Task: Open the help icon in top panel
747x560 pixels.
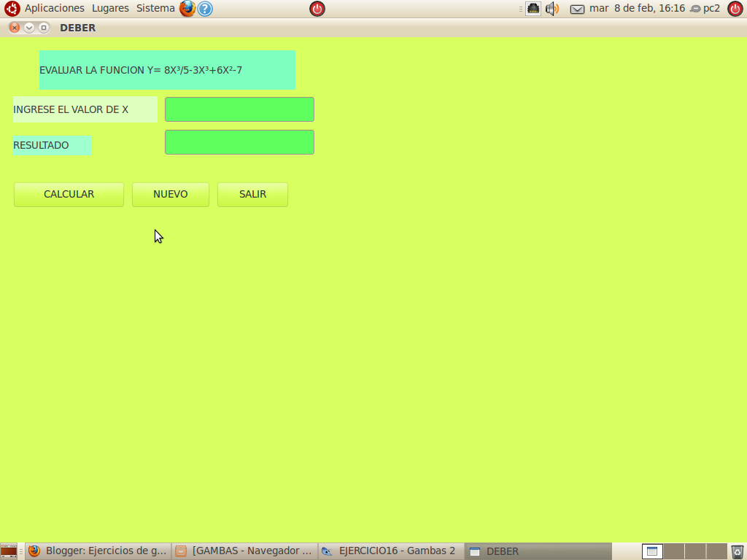Action: point(205,9)
